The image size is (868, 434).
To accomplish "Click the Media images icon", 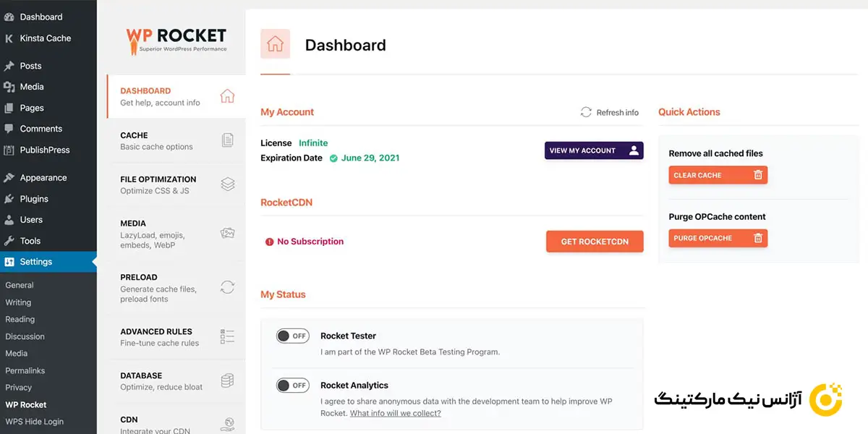I will pyautogui.click(x=227, y=234).
